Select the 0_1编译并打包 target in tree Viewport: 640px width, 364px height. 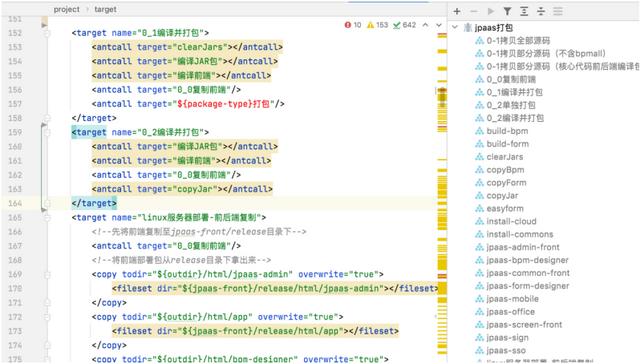pyautogui.click(x=514, y=92)
